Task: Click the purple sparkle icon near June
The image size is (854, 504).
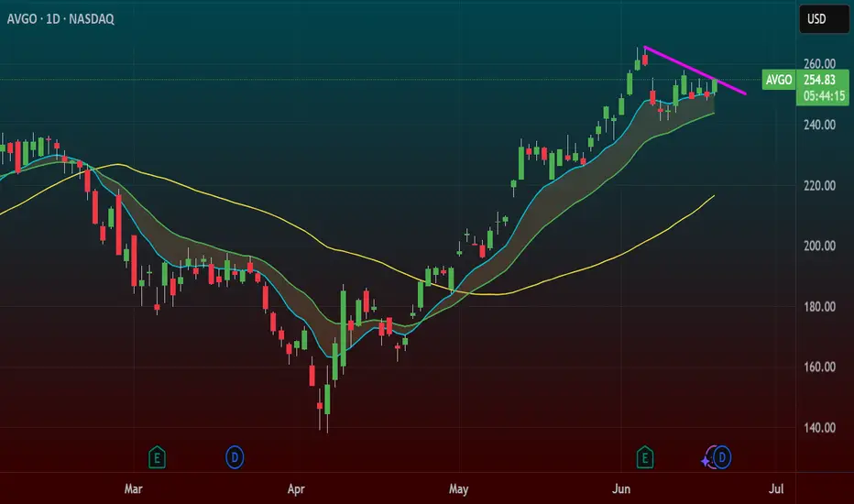Action: [x=706, y=462]
